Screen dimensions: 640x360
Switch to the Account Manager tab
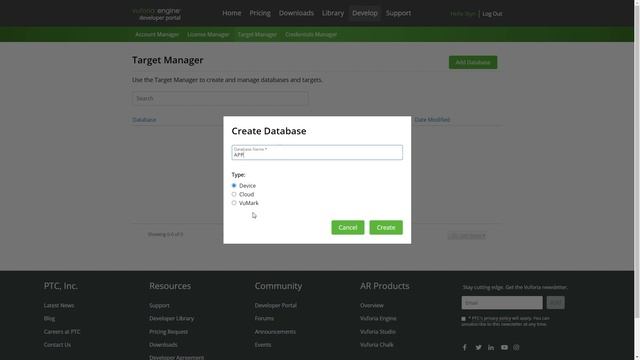click(157, 35)
